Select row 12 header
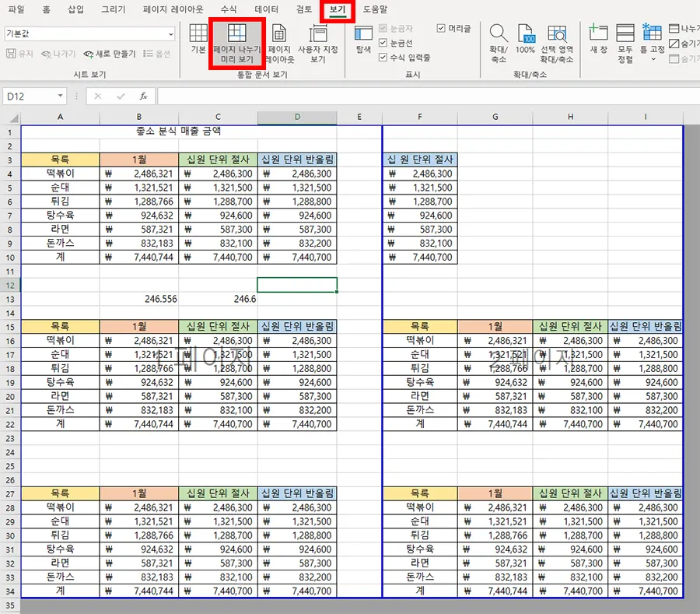700x614 pixels. (10, 286)
